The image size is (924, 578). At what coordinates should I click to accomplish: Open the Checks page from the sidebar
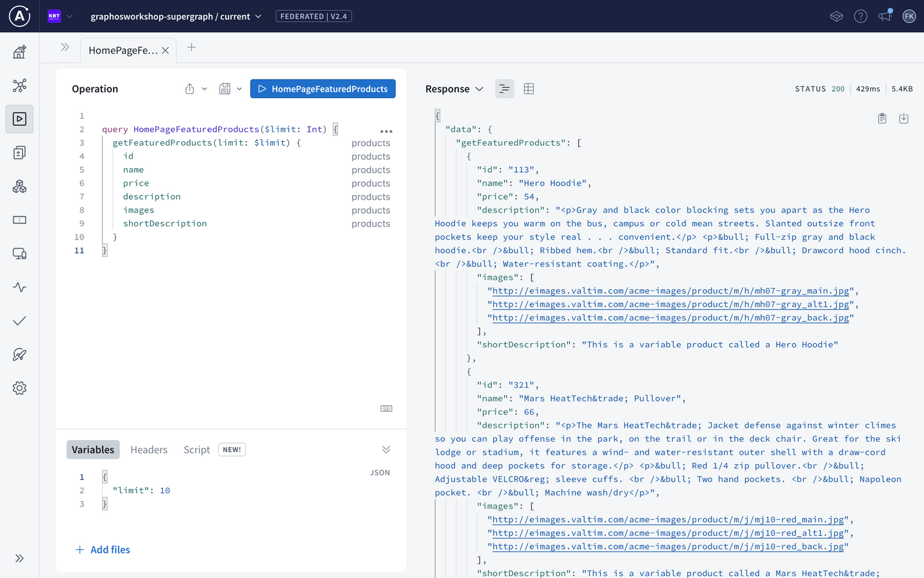click(x=19, y=320)
